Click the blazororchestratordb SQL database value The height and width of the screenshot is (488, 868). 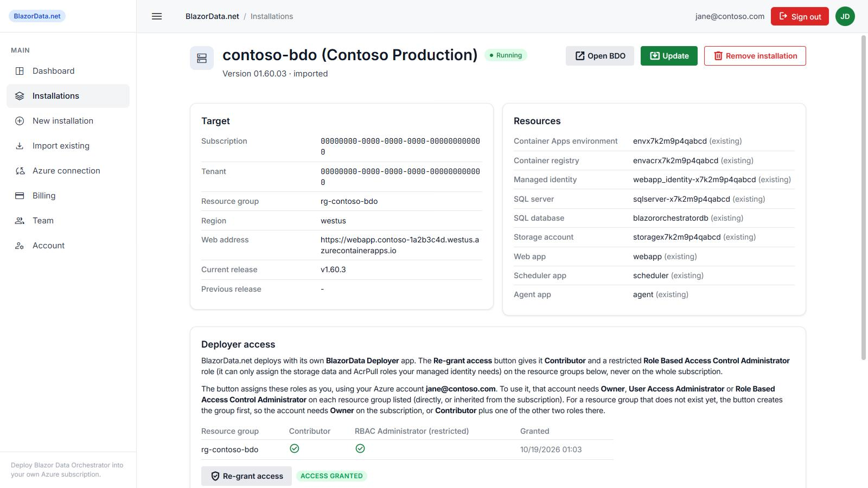click(671, 218)
